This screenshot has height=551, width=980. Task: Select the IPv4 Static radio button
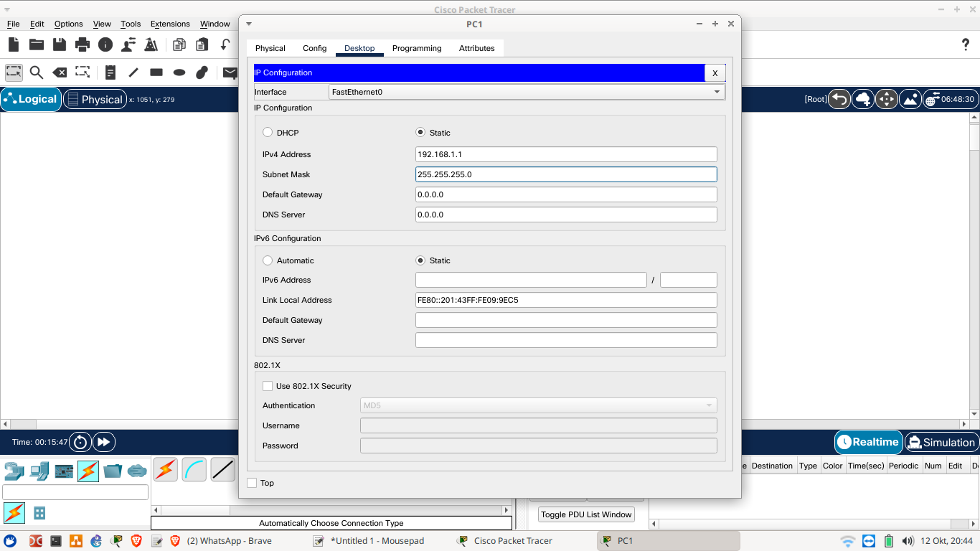(x=420, y=133)
